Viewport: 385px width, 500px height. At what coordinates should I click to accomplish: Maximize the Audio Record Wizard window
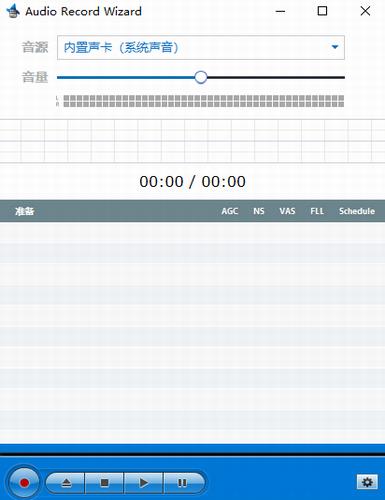tap(322, 11)
